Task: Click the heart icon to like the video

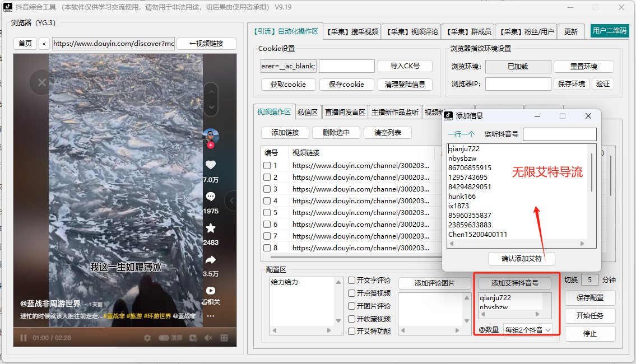Action: (211, 164)
